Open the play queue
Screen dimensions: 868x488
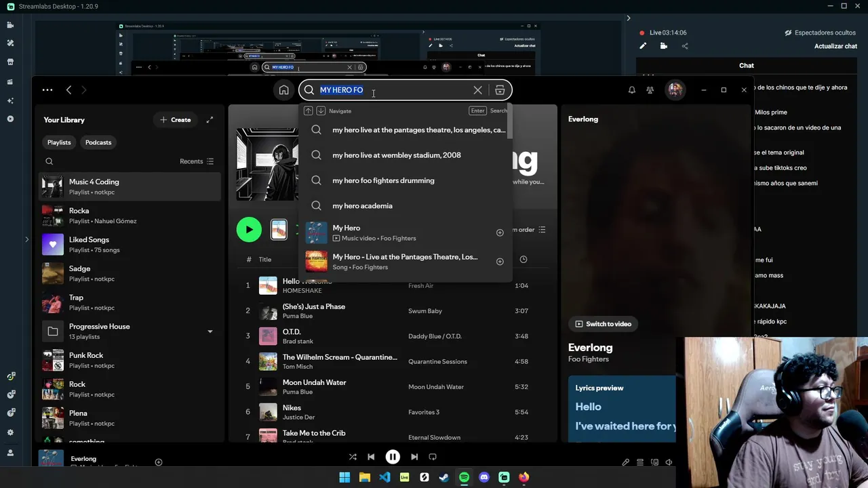click(x=640, y=462)
